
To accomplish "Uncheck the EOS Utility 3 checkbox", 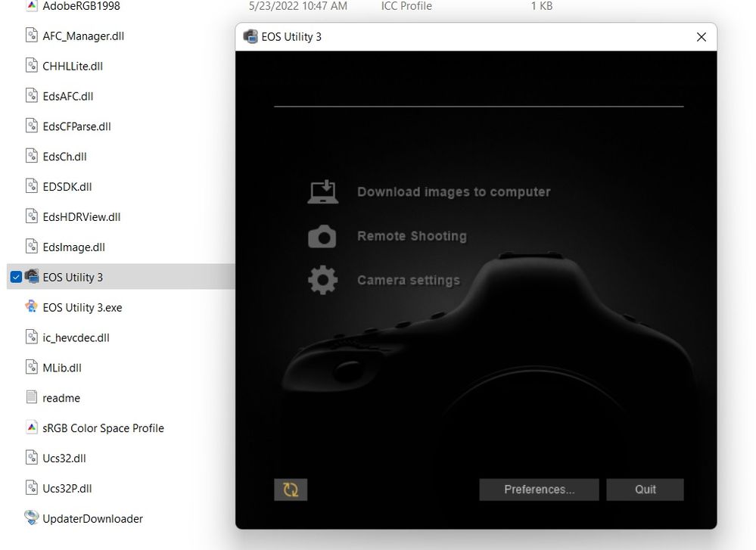I will pyautogui.click(x=16, y=277).
